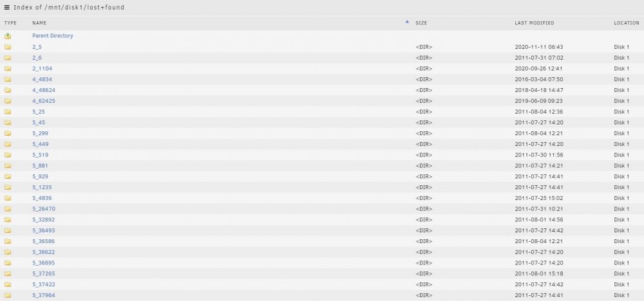This screenshot has width=644, height=301.
Task: Open the 5_37964 directory link
Action: (x=44, y=295)
